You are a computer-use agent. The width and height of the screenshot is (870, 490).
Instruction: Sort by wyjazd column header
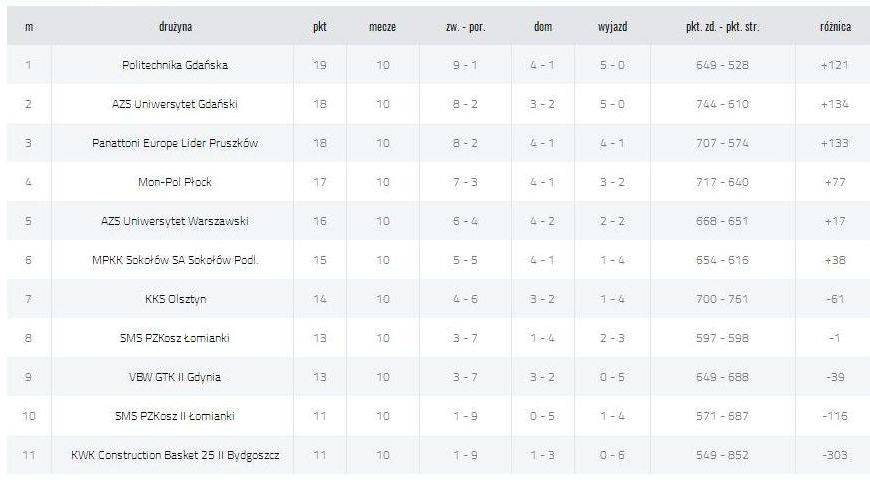[613, 26]
